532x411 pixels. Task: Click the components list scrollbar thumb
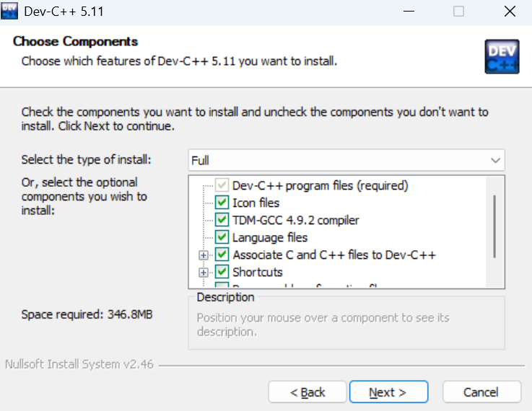494,226
